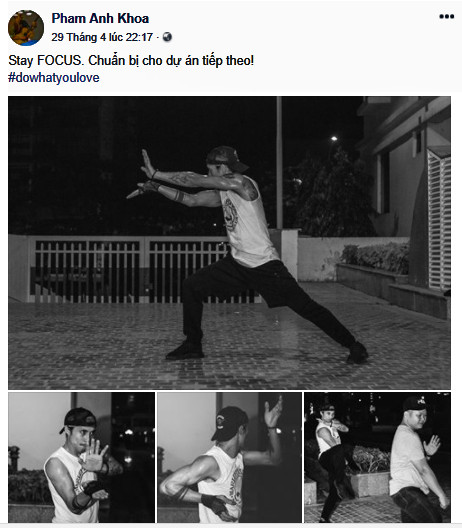Viewport: 462px width, 528px height.
Task: Open the thumbnail showing two men practicing
Action: 377,457
